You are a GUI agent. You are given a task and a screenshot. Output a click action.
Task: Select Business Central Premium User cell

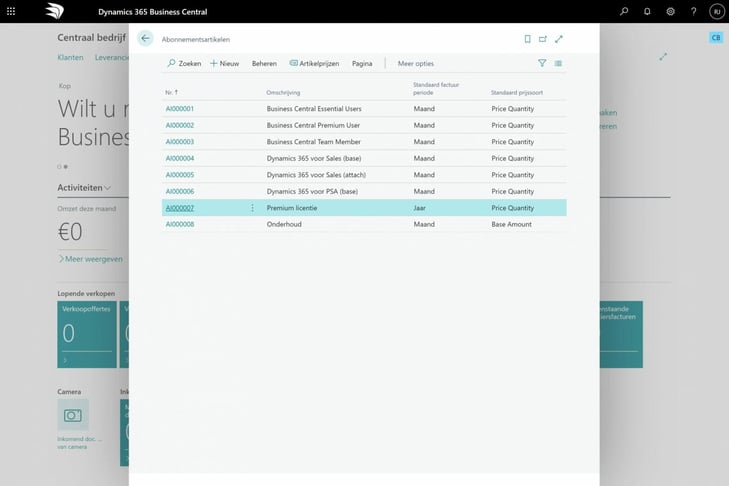(x=313, y=125)
